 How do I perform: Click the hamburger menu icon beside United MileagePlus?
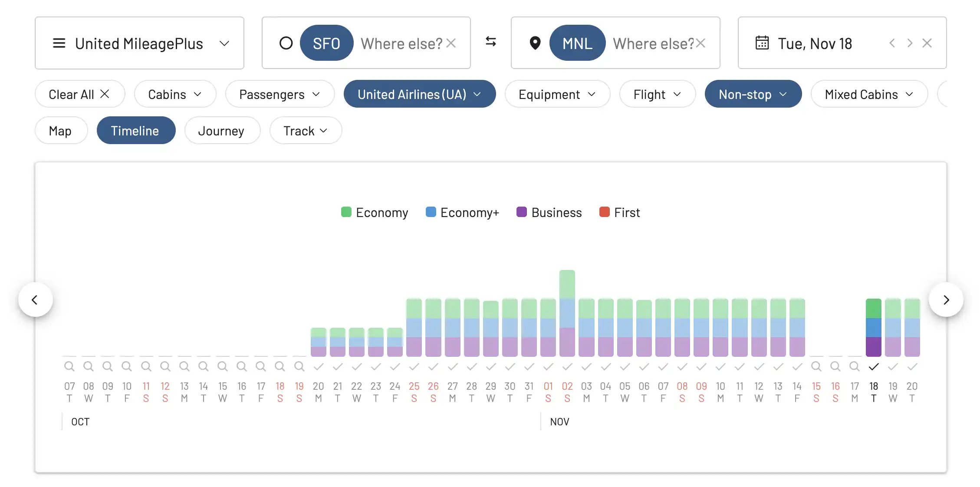[59, 43]
